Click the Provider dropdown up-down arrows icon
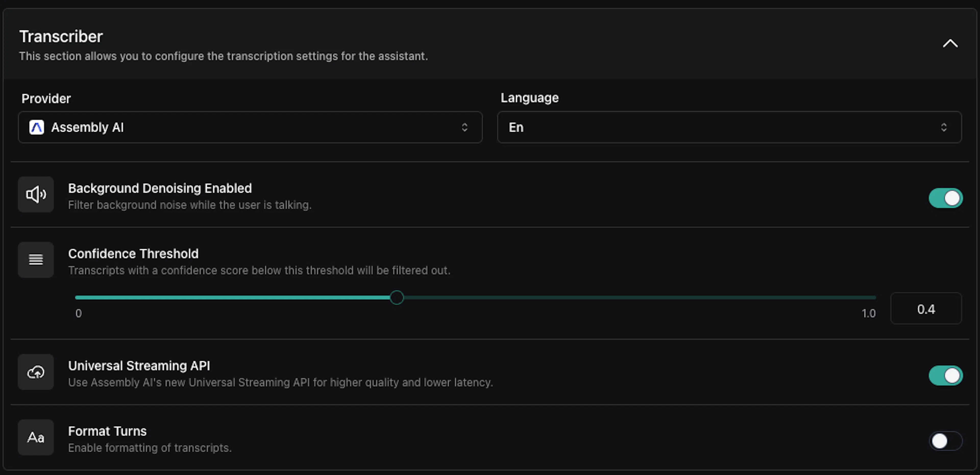 tap(464, 127)
